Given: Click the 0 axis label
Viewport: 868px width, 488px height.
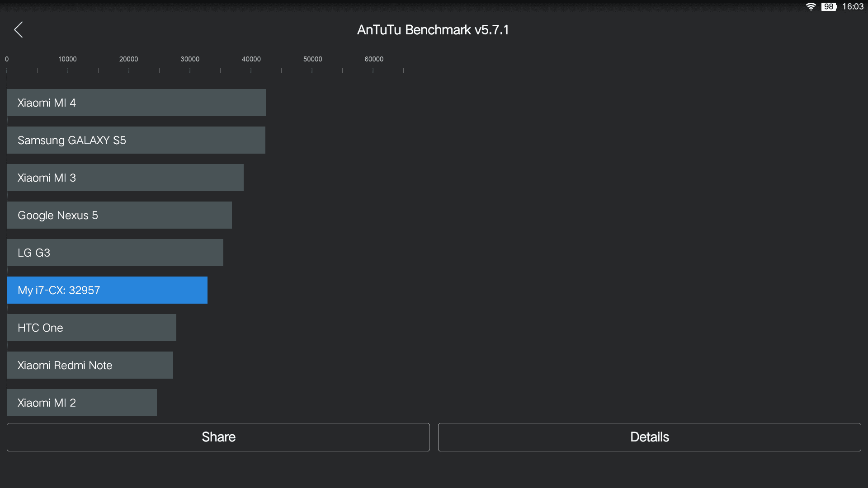Looking at the screenshot, I should pyautogui.click(x=7, y=59).
